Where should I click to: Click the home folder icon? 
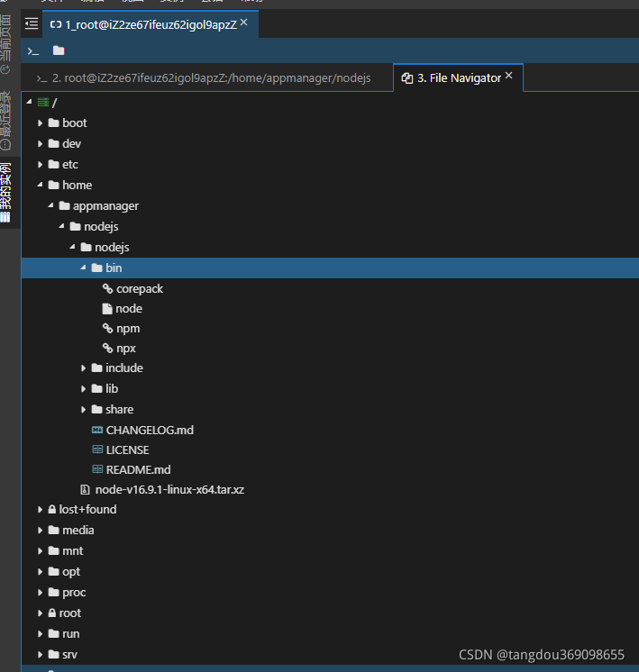[53, 185]
